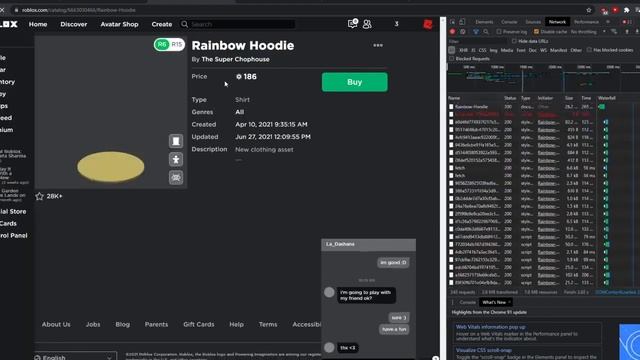
Task: Click the red Roblox extension icon in navbar
Action: (x=428, y=24)
